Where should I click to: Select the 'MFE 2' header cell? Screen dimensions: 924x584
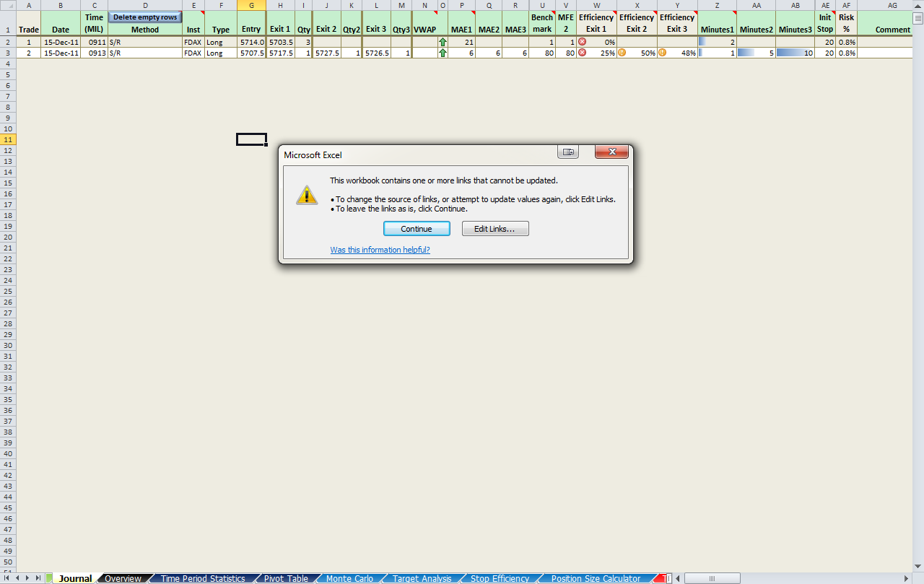tap(566, 24)
